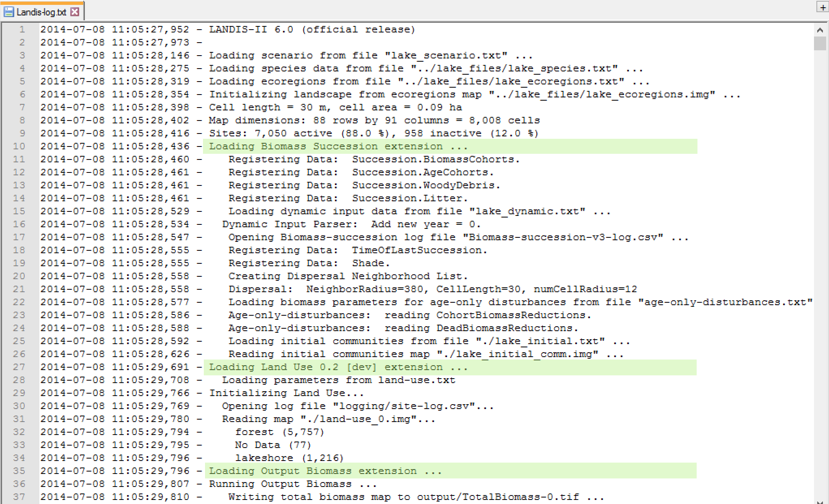Click "Biomass-succession-v3-log.csv" file name
This screenshot has width=829, height=504.
[x=563, y=237]
